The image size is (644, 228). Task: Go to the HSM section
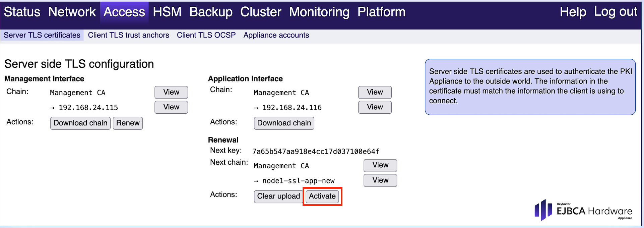(167, 12)
